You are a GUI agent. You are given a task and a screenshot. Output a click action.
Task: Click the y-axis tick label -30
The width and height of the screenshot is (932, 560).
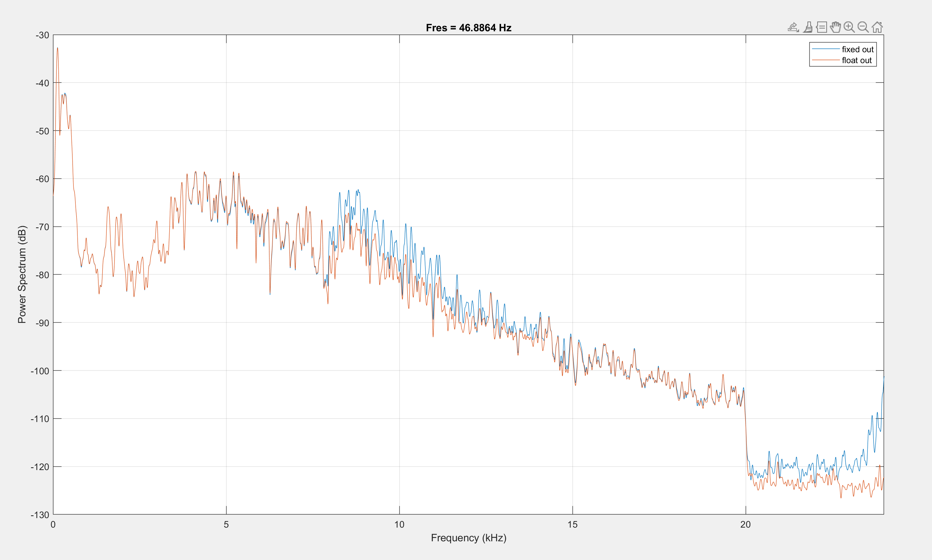coord(42,35)
